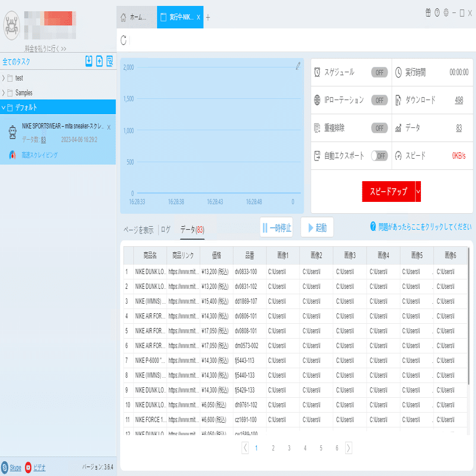This screenshot has height=476, width=476.
Task: Click the IP rotation globe icon
Action: [317, 100]
